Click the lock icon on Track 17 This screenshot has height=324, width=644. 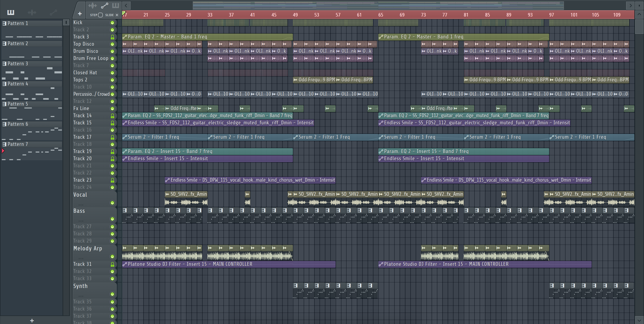coord(112,137)
